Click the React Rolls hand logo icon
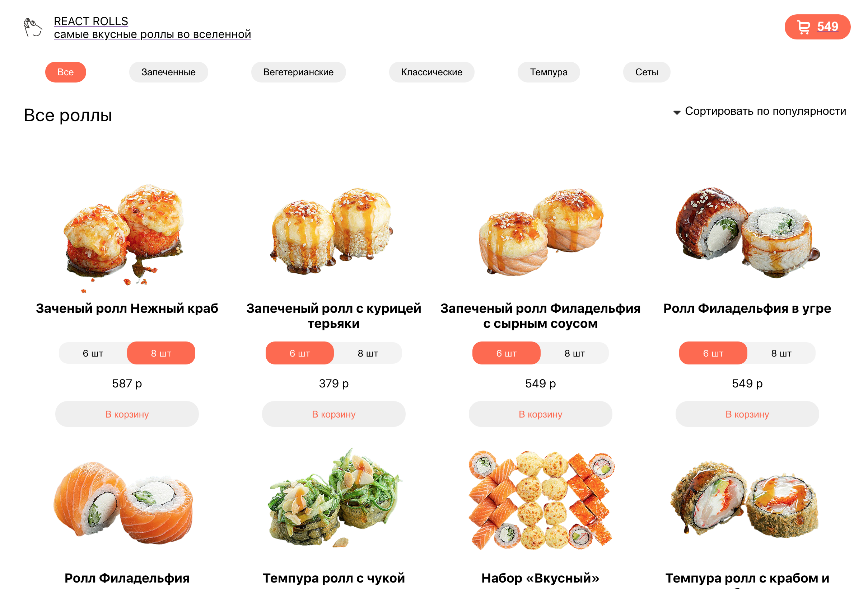868x589 pixels. pos(33,27)
